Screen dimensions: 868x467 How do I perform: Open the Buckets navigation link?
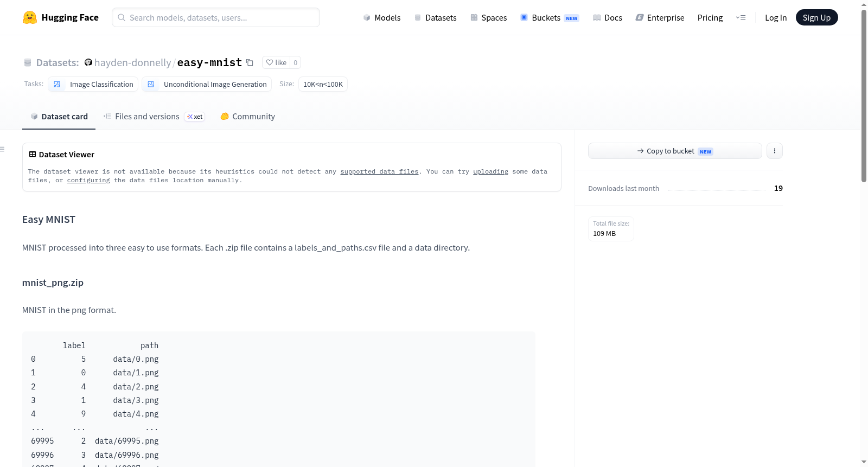tap(550, 17)
